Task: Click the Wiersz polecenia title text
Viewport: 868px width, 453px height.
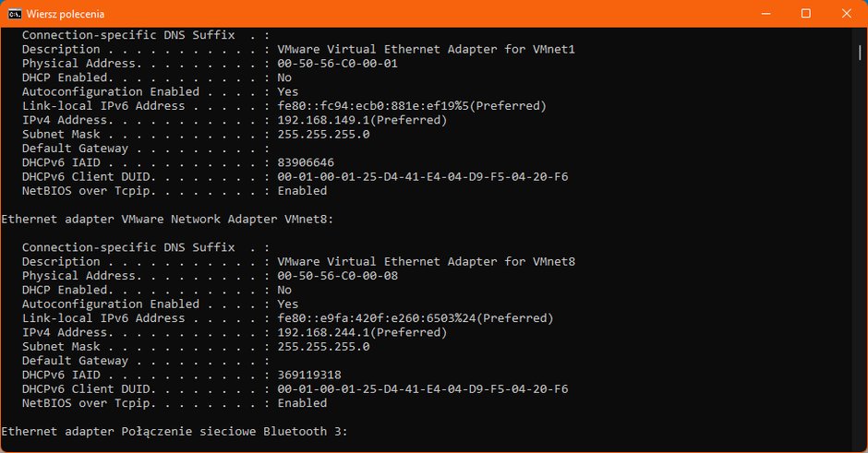Action: (66, 14)
